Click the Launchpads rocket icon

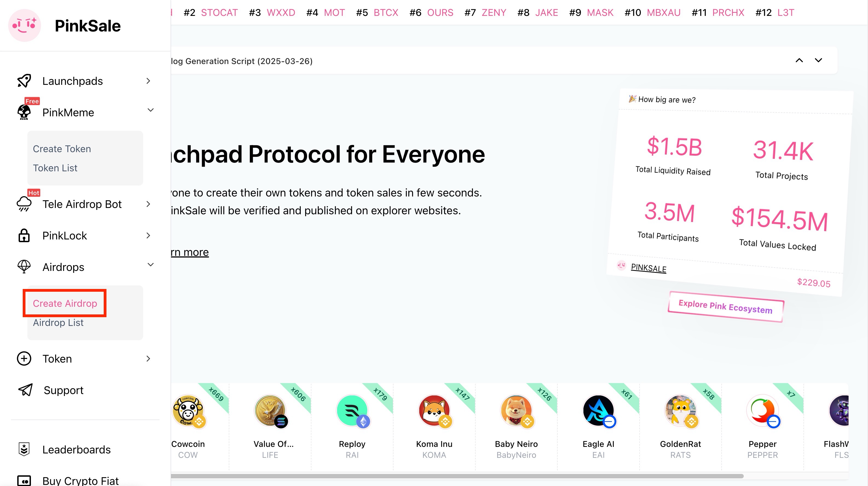click(24, 81)
